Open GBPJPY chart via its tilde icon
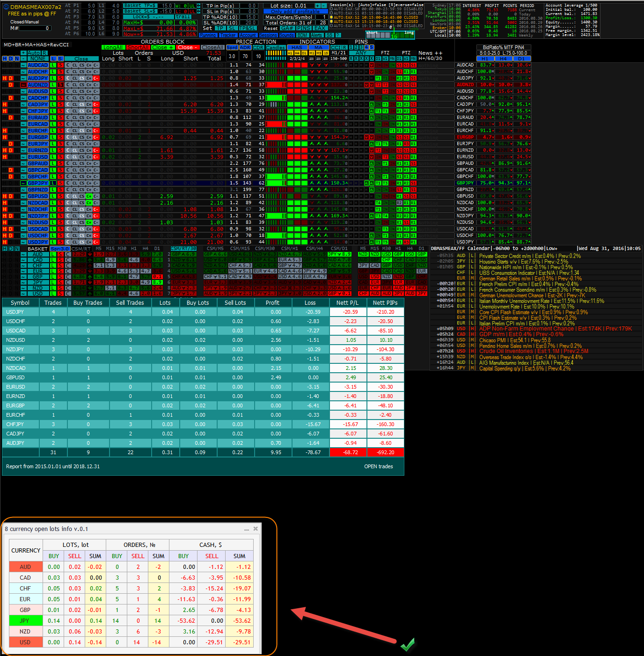 [23, 183]
